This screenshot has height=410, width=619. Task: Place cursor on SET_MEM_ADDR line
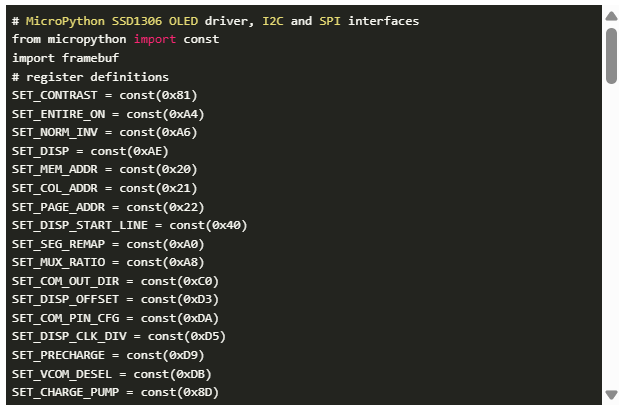click(x=105, y=169)
